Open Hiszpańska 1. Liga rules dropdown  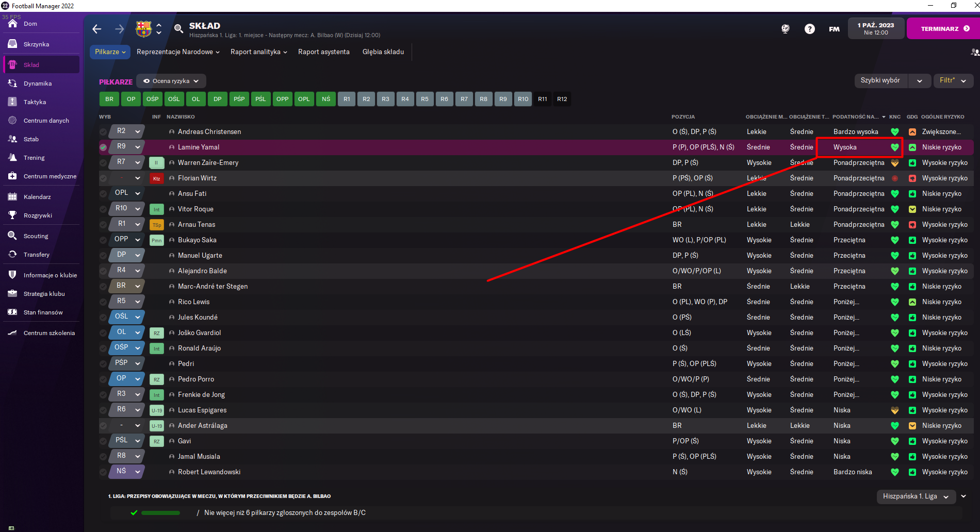(916, 496)
